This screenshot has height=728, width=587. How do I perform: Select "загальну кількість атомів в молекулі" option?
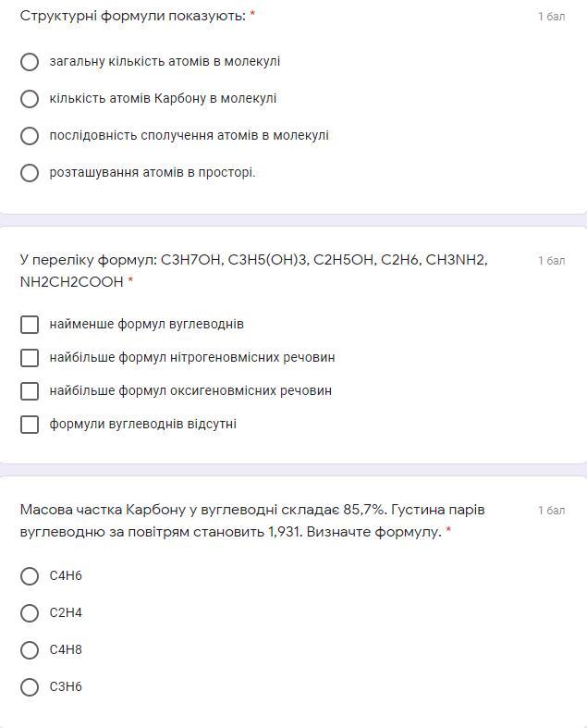click(x=30, y=62)
